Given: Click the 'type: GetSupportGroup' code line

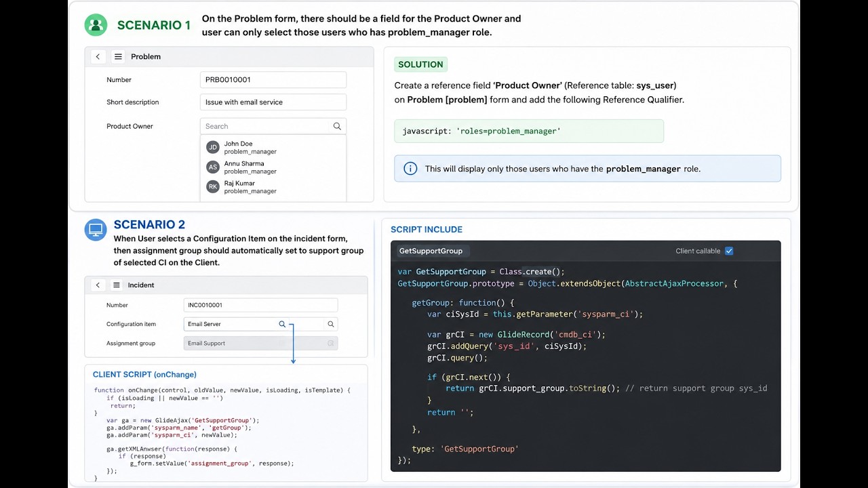Looking at the screenshot, I should click(465, 449).
